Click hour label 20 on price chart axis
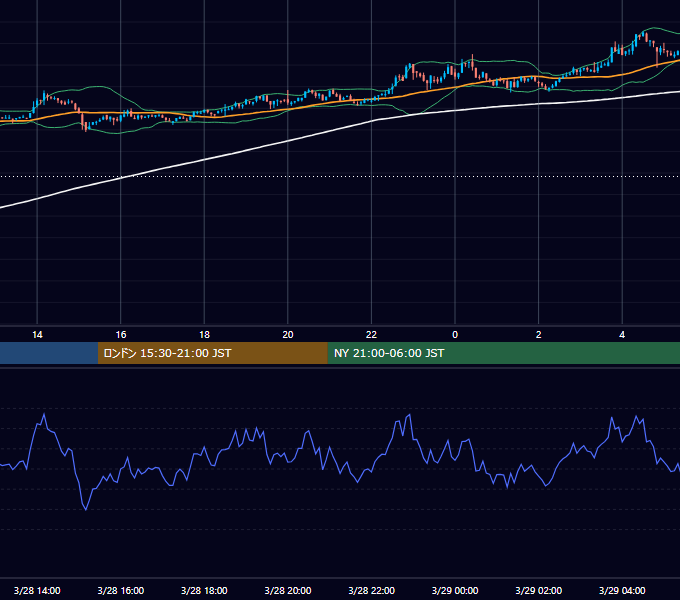The image size is (680, 600). pyautogui.click(x=288, y=335)
